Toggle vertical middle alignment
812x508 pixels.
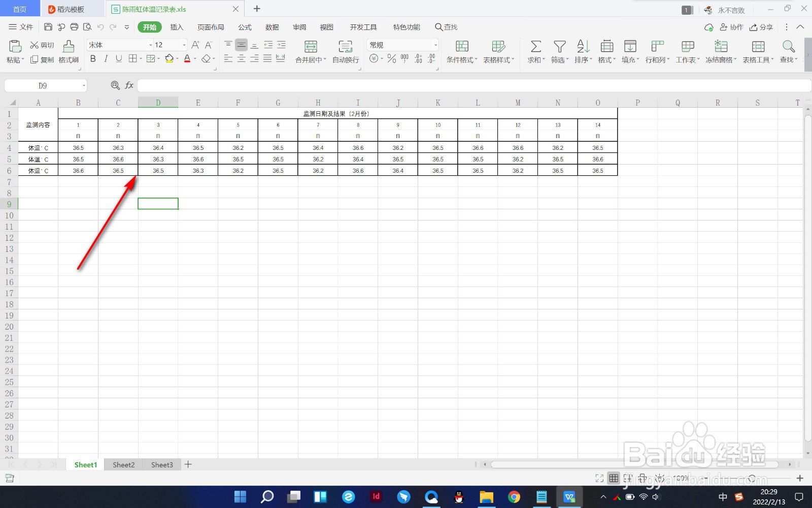tap(242, 45)
